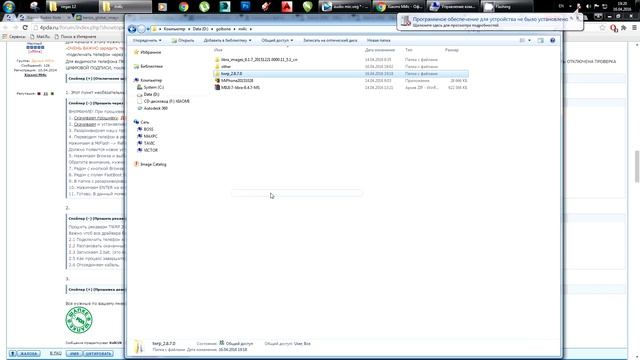Select the MiPhone20151028 application file
640x360 pixels.
click(x=237, y=80)
